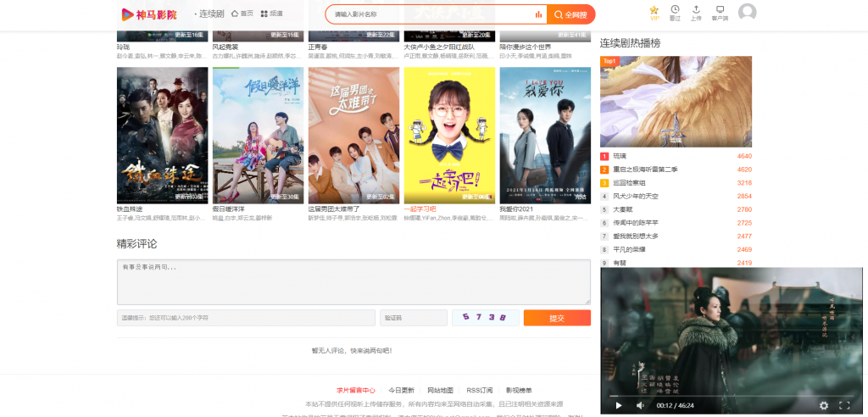868x417 pixels.
Task: Click the user avatar icon
Action: [748, 13]
